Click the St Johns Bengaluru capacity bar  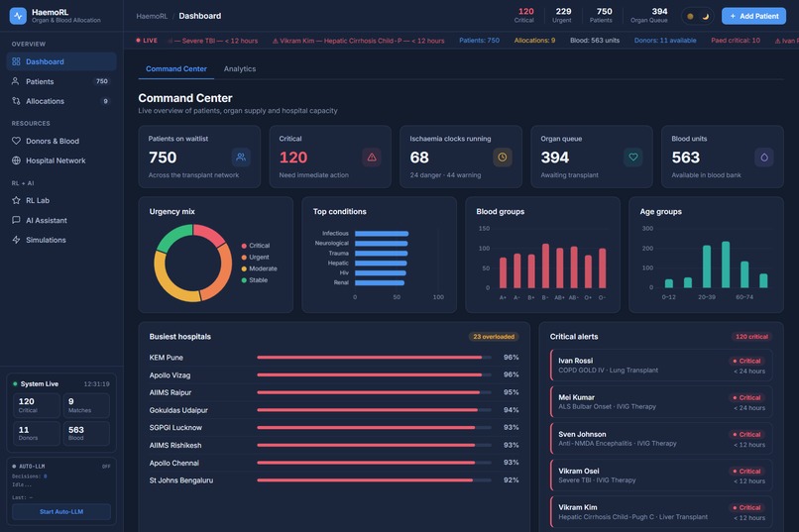[x=374, y=480]
